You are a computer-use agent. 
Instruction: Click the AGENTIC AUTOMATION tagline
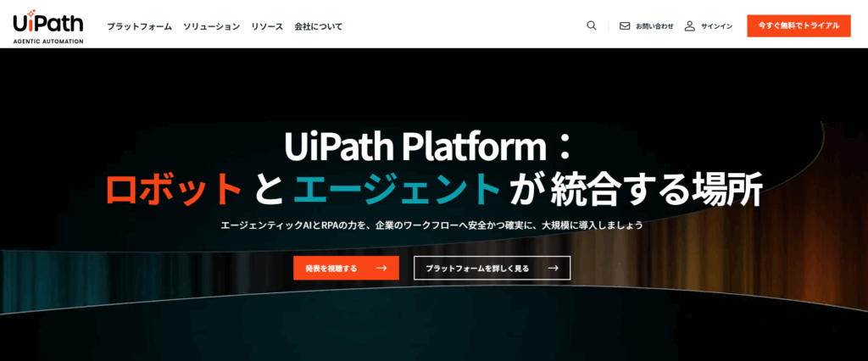(x=48, y=42)
